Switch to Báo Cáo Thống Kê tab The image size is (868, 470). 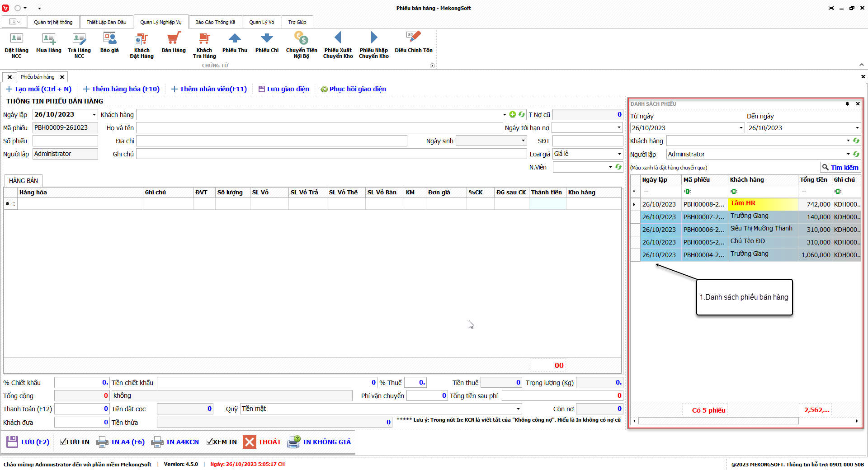(215, 22)
